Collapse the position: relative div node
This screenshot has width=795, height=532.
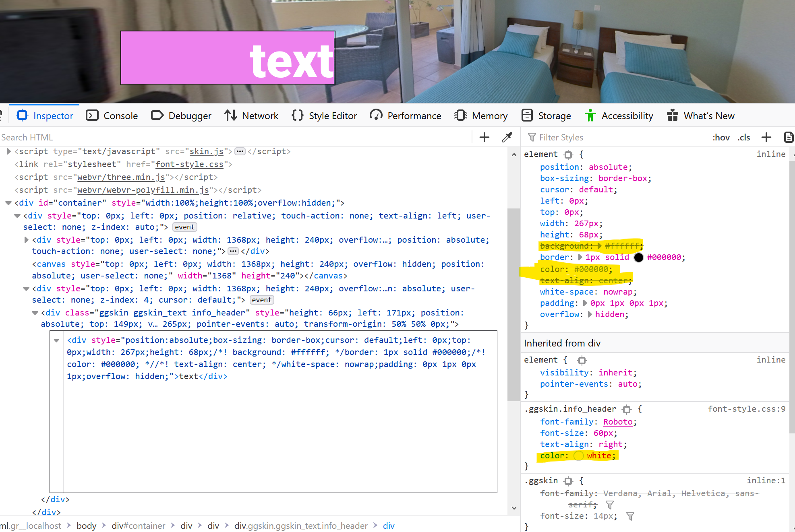[17, 216]
